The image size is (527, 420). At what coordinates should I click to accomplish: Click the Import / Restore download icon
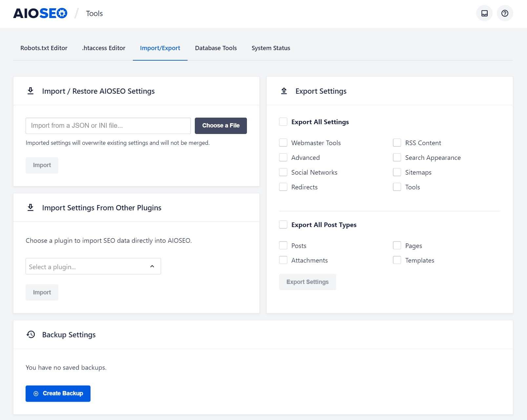[x=30, y=91]
